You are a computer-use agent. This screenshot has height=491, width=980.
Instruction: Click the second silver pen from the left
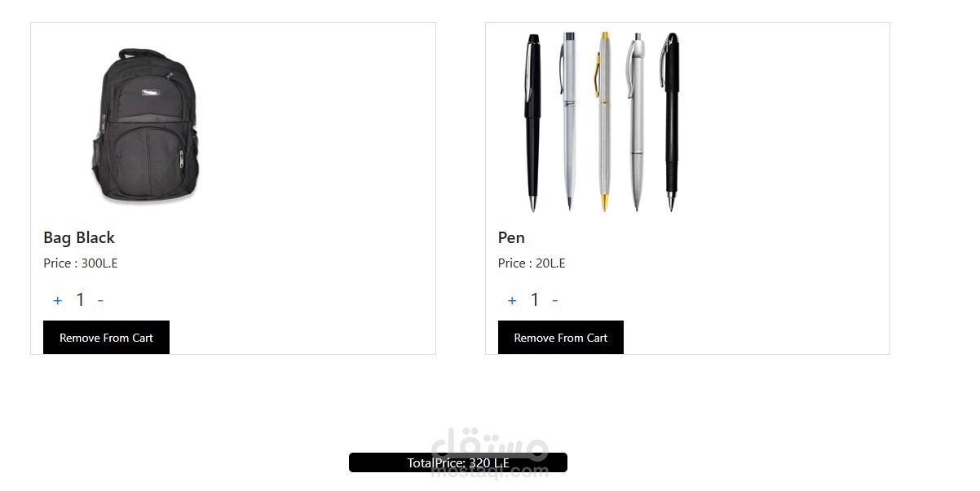click(x=568, y=122)
